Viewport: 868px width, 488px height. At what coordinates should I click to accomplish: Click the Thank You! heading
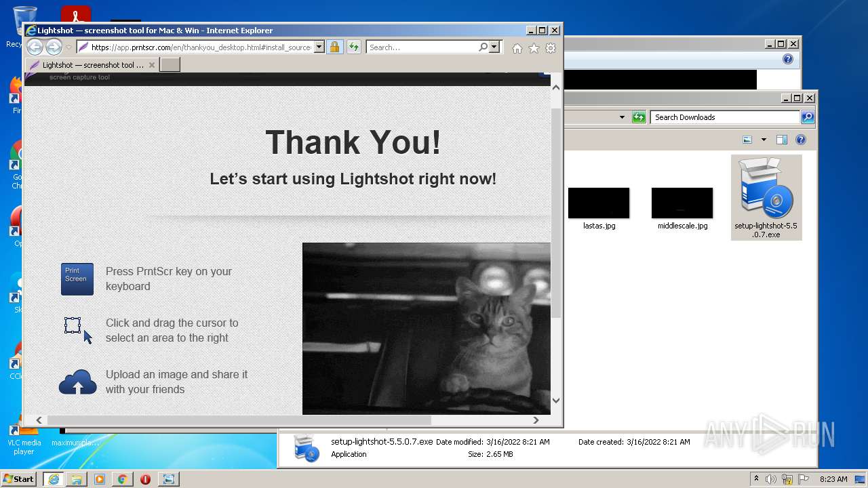coord(353,142)
